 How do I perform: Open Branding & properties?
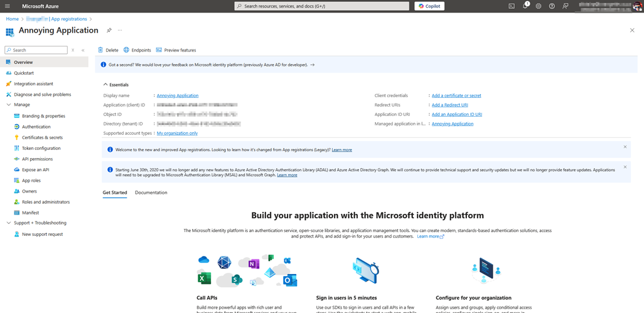[45, 116]
